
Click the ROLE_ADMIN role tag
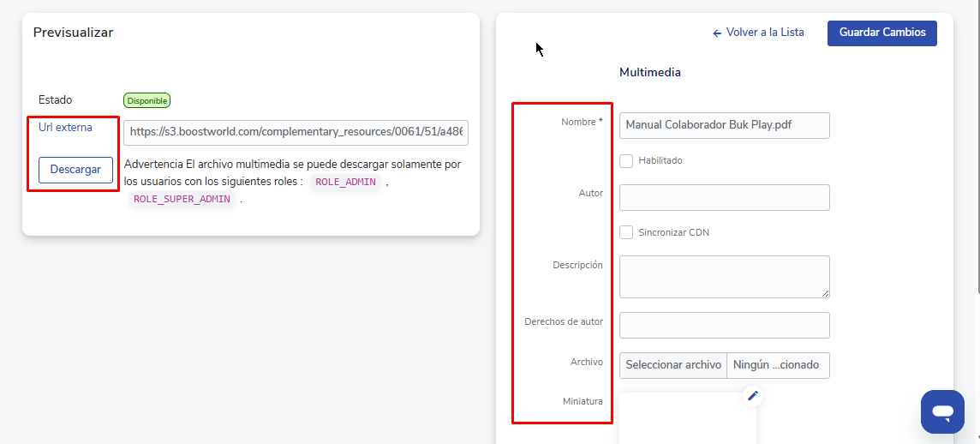pyautogui.click(x=345, y=182)
